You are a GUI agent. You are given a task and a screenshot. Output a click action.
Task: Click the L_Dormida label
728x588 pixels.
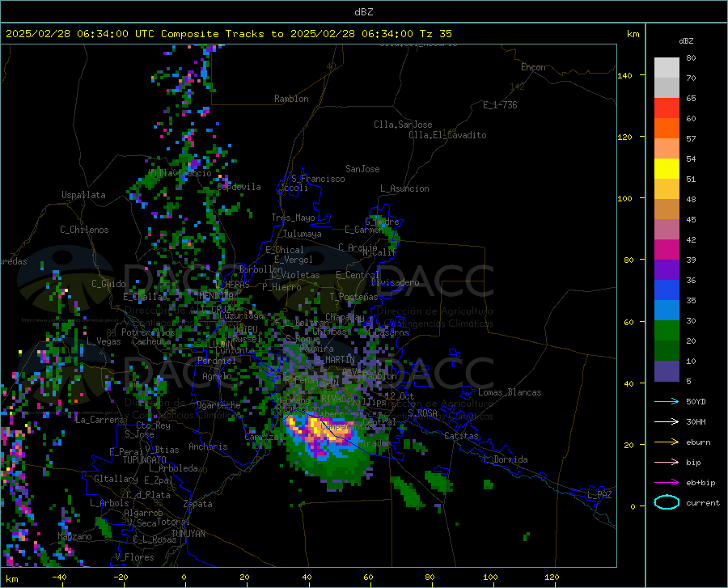[x=506, y=459]
